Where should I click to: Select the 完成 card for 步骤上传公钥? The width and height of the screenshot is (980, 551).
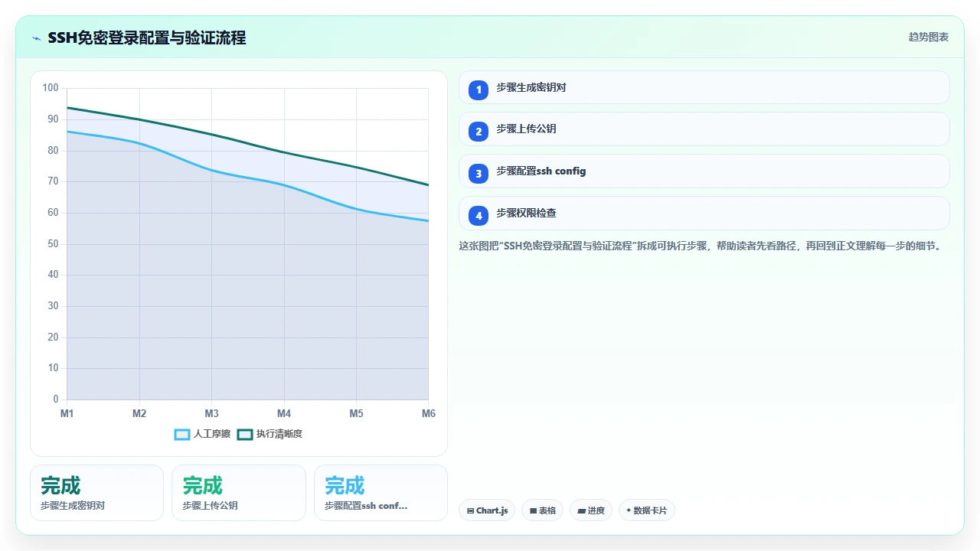coord(238,493)
